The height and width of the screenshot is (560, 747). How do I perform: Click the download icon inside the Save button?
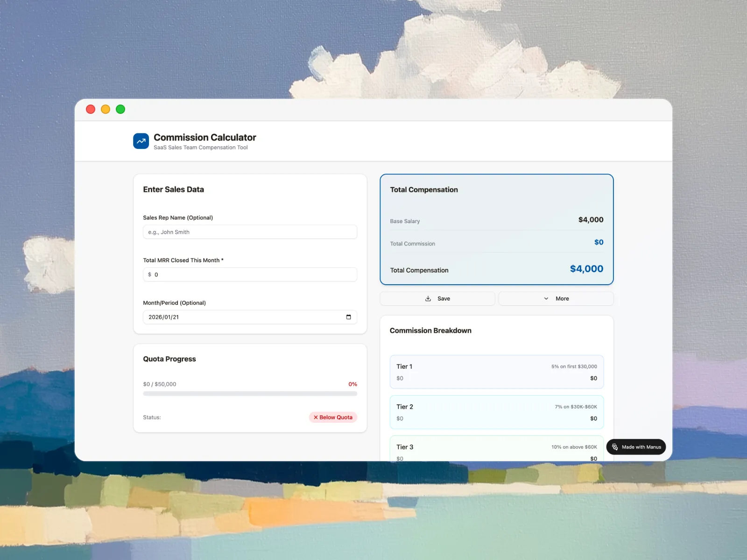point(428,298)
